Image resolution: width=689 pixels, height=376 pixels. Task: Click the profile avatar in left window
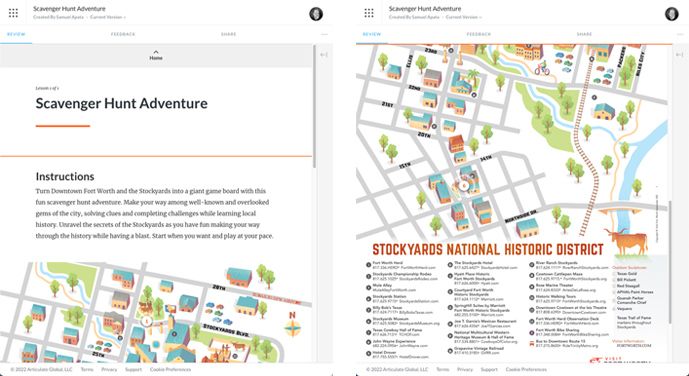(x=316, y=14)
